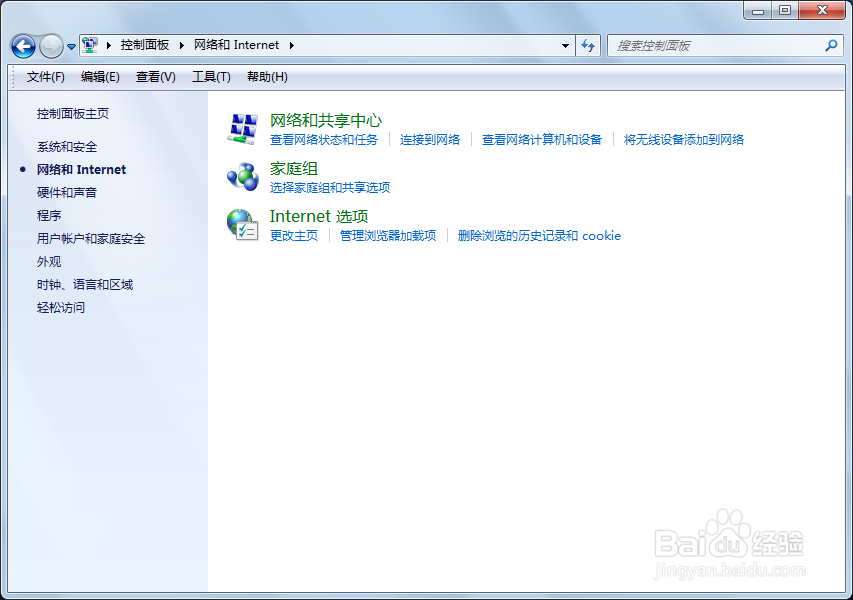Open the Internet 选项 heading
Image resolution: width=853 pixels, height=600 pixels.
tap(319, 217)
